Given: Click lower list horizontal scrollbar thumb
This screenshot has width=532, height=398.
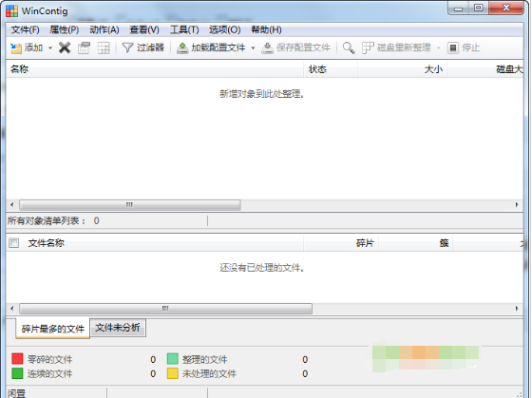Looking at the screenshot, I should click(165, 309).
